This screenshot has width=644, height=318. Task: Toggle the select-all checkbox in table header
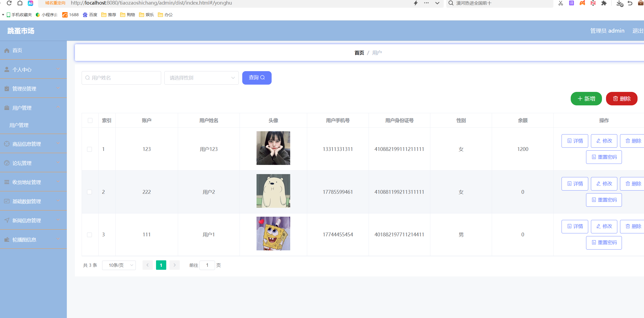(x=90, y=120)
